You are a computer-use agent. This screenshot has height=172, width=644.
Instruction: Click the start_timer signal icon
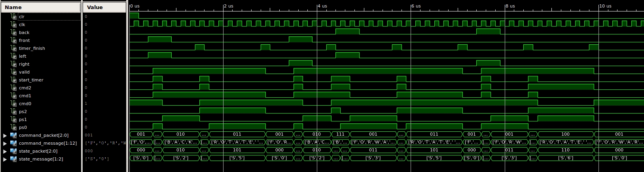14,80
